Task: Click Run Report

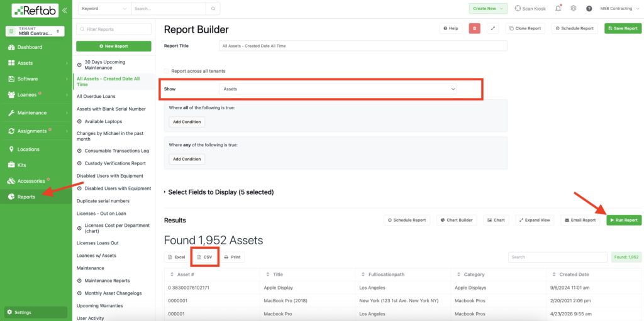Action: pos(623,220)
